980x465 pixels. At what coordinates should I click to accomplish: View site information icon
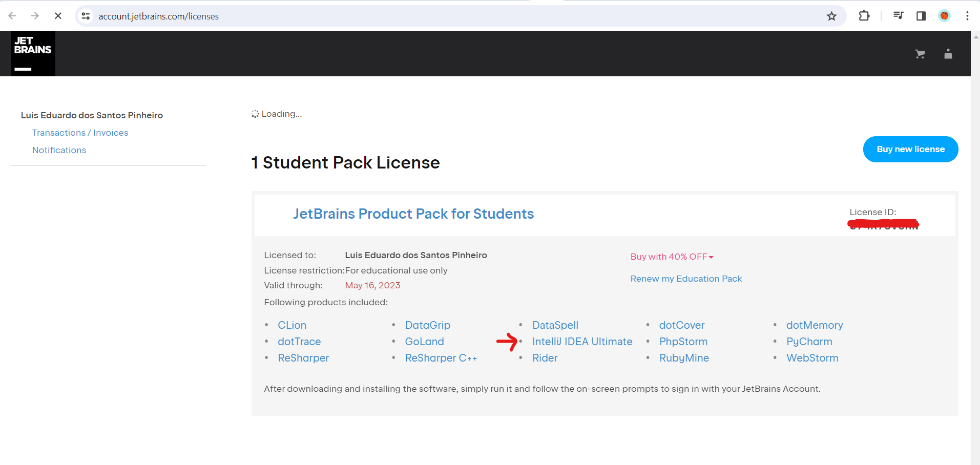86,16
